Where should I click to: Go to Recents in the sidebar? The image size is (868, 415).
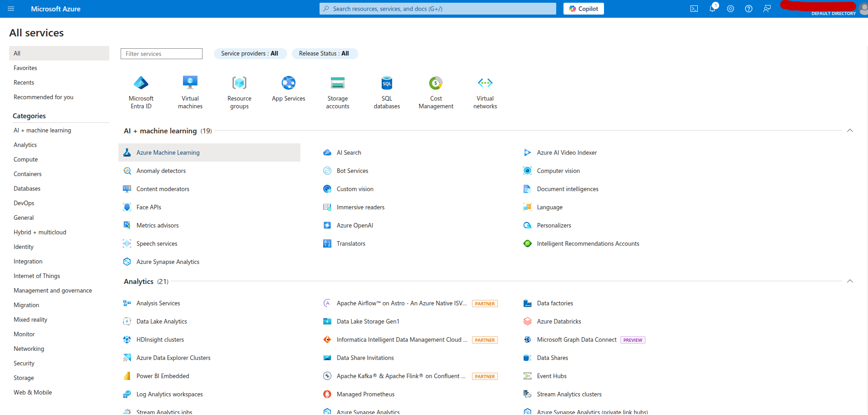(24, 82)
